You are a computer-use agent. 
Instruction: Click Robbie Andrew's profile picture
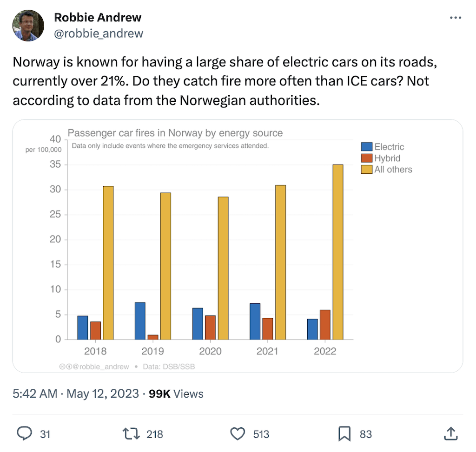click(28, 26)
